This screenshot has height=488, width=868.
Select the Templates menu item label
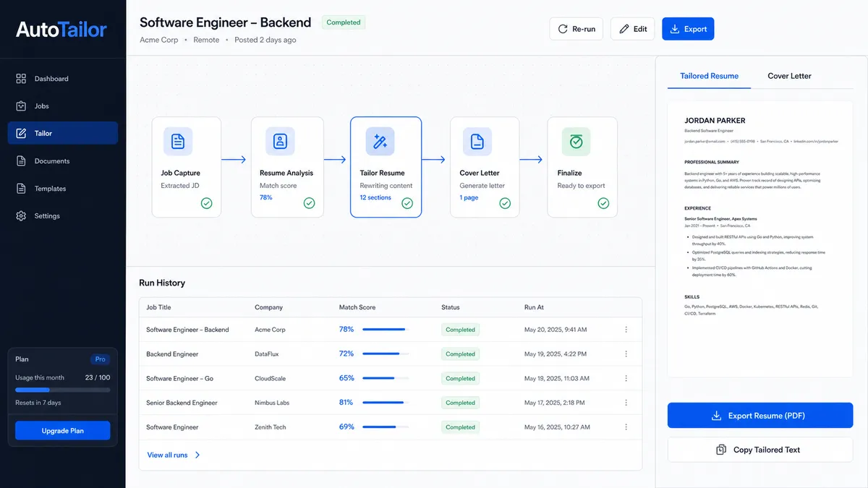(x=50, y=189)
